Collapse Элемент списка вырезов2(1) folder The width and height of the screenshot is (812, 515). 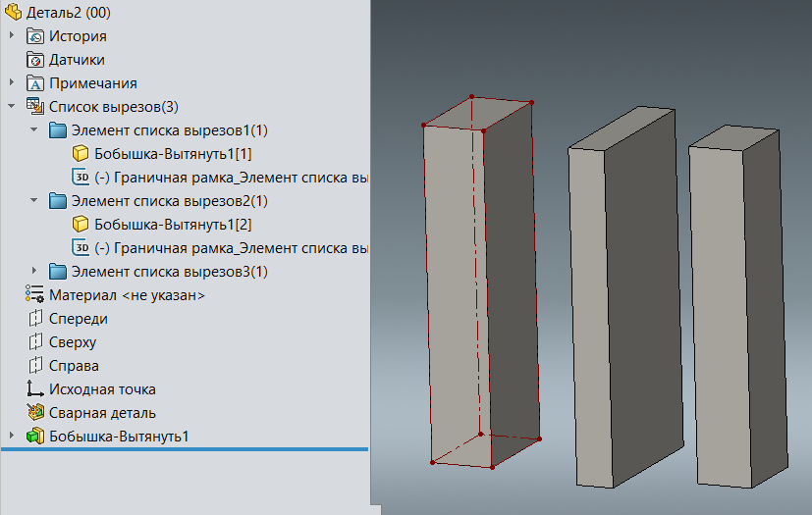(x=34, y=200)
